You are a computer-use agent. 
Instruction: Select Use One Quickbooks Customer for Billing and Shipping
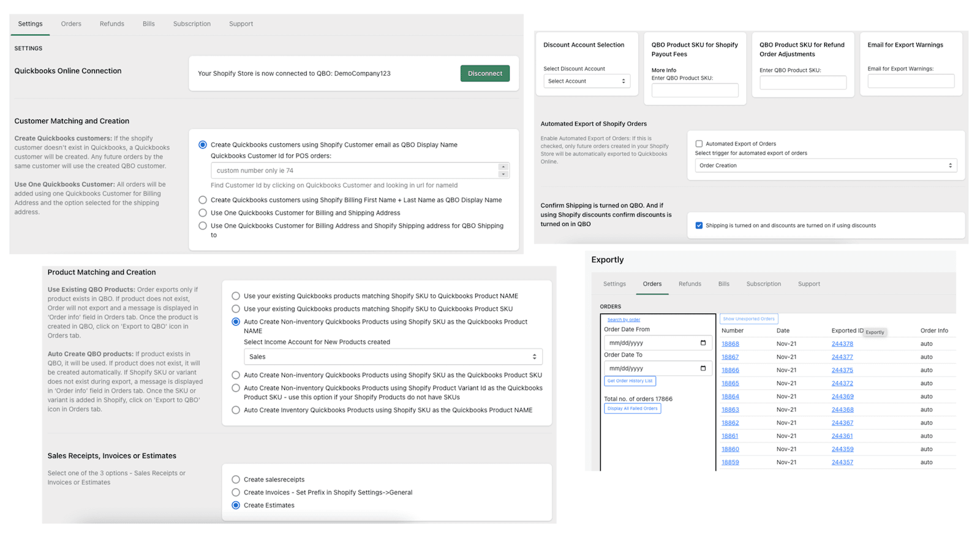point(203,212)
